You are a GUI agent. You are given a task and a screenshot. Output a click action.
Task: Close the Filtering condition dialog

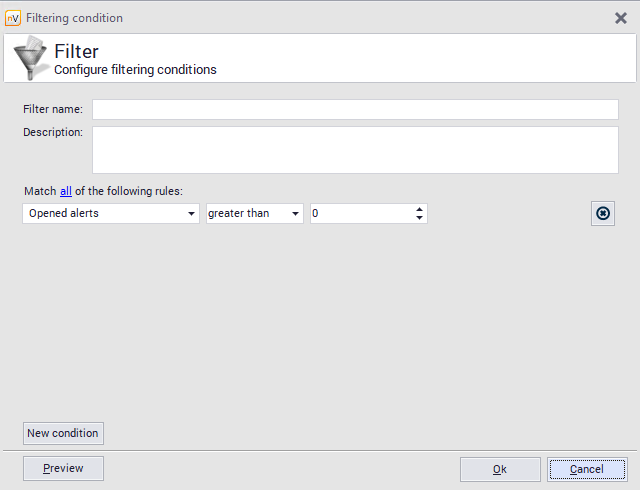point(620,17)
